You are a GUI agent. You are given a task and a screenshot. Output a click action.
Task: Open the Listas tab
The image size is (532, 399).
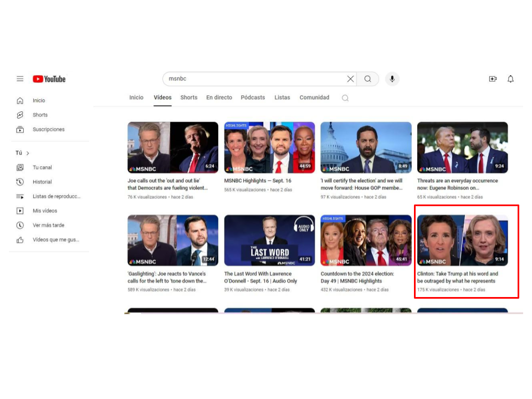point(282,98)
